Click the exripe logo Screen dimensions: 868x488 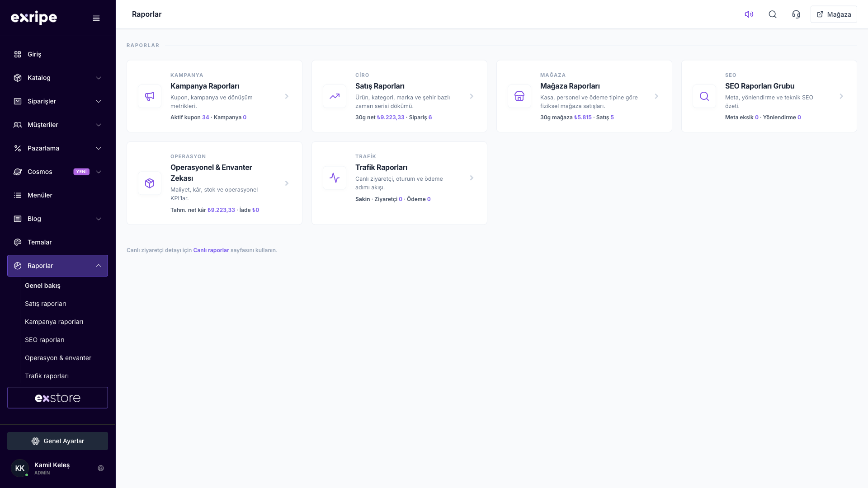click(34, 18)
